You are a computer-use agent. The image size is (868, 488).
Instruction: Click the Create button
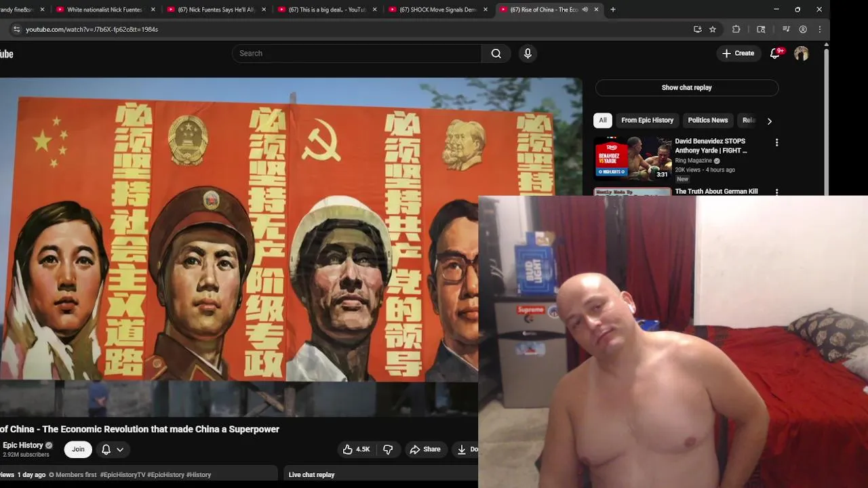[x=738, y=54]
